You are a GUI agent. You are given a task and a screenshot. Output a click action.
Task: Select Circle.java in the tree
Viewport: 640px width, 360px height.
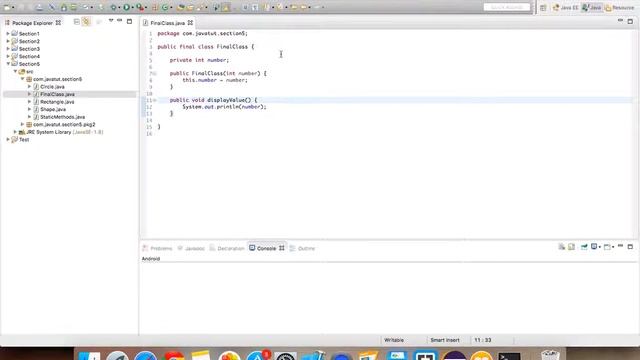52,87
